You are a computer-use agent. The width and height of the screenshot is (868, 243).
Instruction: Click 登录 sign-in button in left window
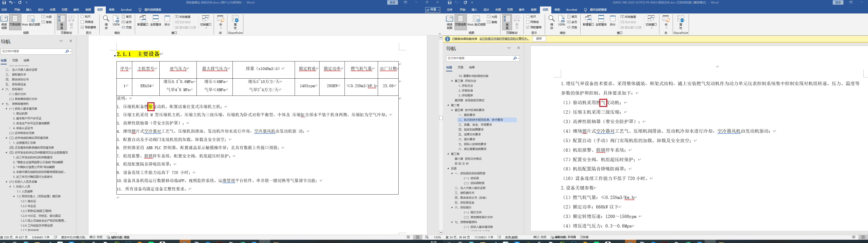pos(393,2)
